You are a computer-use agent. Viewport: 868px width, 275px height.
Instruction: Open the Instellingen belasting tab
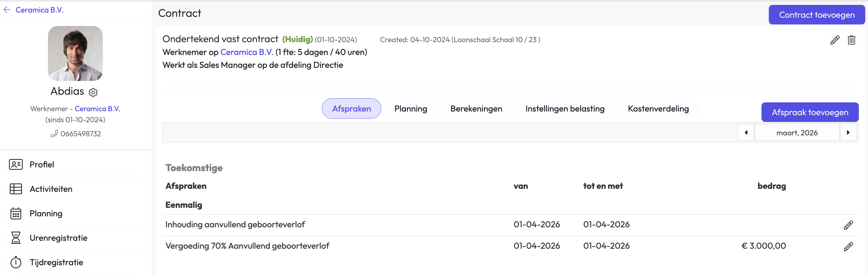point(565,109)
